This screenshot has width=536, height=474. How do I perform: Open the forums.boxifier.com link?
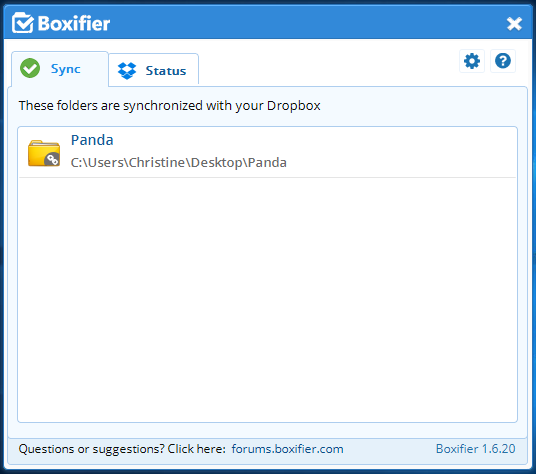click(x=287, y=449)
